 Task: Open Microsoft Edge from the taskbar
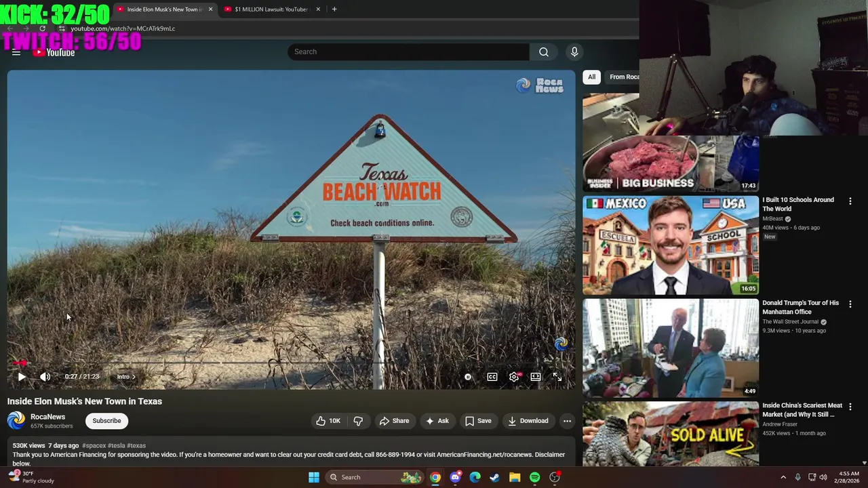[475, 477]
